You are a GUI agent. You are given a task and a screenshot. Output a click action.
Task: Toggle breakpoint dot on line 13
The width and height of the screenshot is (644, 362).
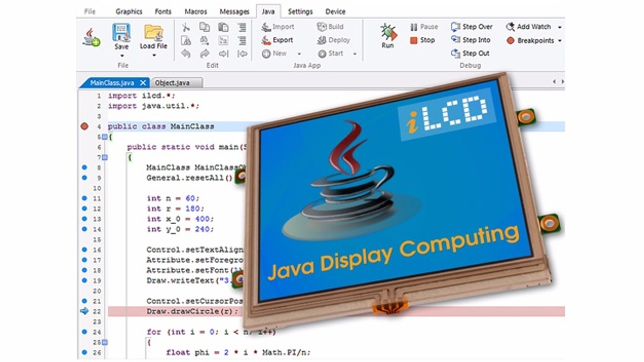[84, 219]
